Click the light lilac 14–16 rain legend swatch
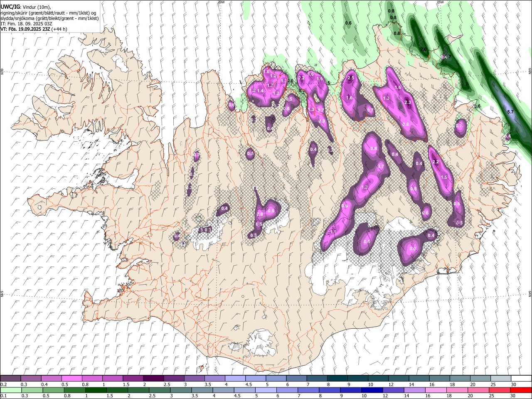Viewport: 532px width, 399px height. click(x=414, y=390)
